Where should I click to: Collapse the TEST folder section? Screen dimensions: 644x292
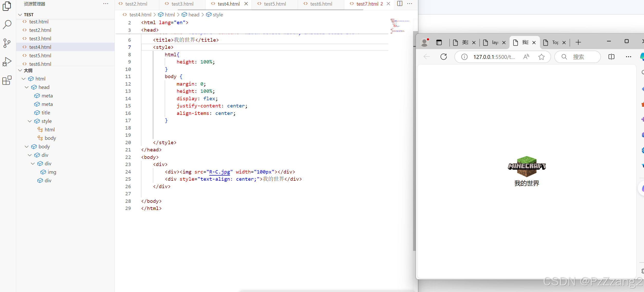(20, 15)
